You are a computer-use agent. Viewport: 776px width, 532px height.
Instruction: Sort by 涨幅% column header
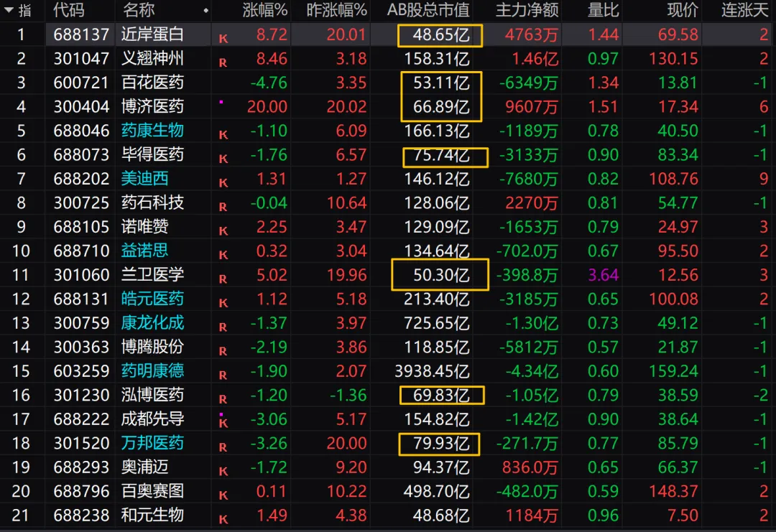point(264,10)
